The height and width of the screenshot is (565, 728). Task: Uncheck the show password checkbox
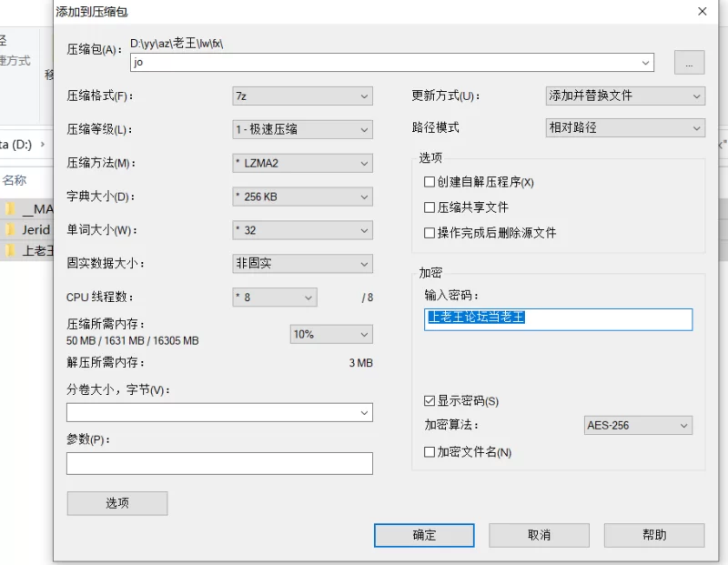[430, 400]
